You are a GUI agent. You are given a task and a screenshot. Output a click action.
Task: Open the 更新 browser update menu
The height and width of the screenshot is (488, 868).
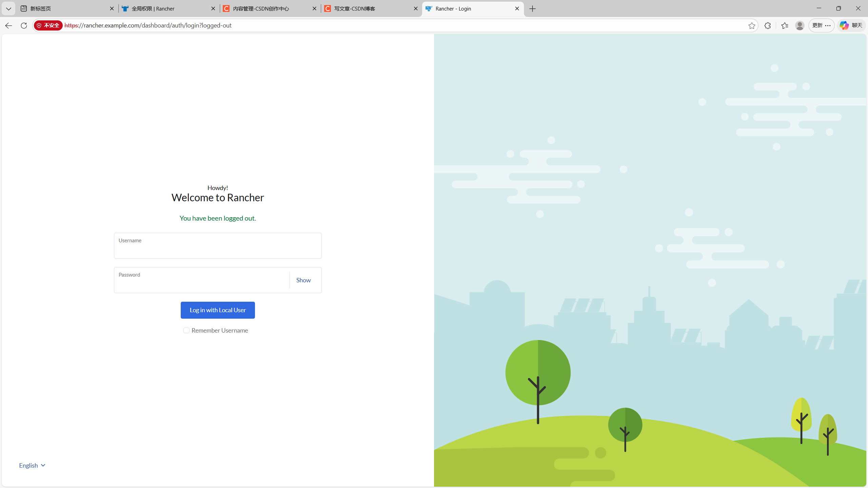pos(822,25)
